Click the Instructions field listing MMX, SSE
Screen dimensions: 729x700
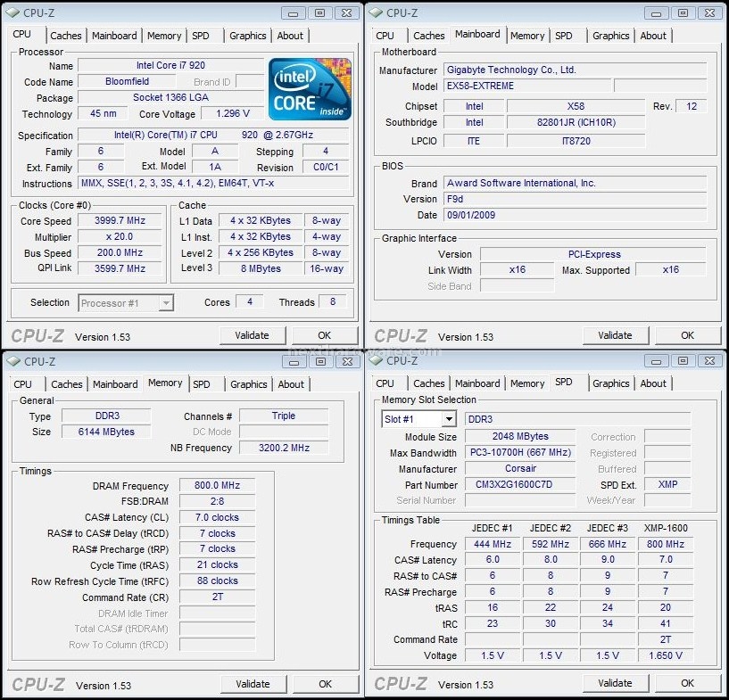coord(213,183)
